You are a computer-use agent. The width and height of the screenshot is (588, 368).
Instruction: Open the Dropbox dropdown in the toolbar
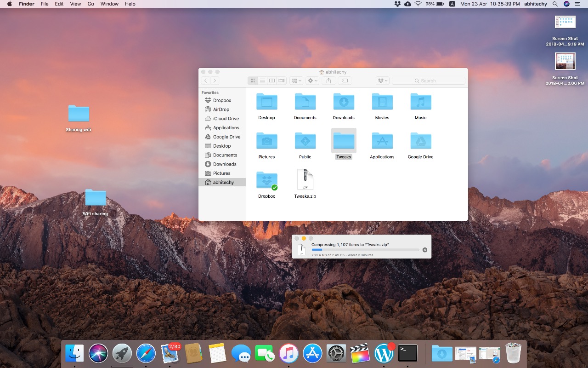382,80
